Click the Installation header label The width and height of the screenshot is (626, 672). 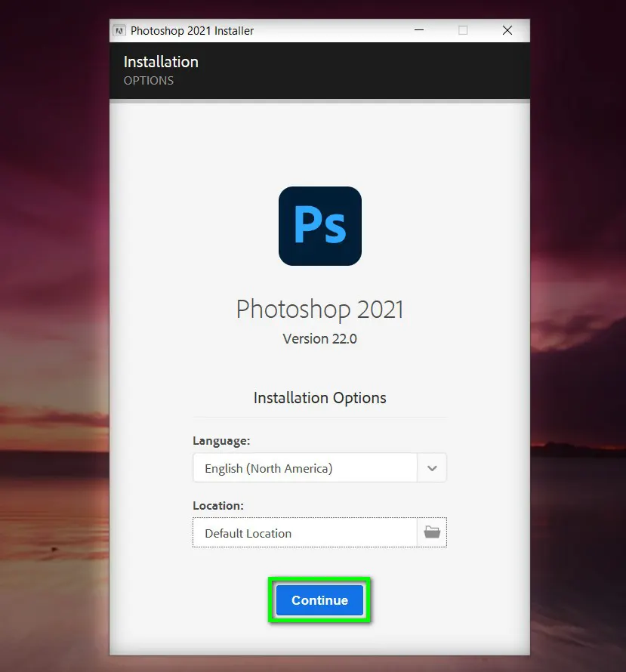161,62
